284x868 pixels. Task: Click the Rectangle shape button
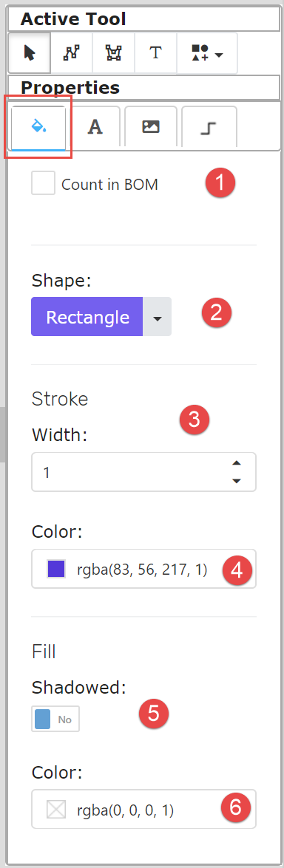pyautogui.click(x=87, y=317)
